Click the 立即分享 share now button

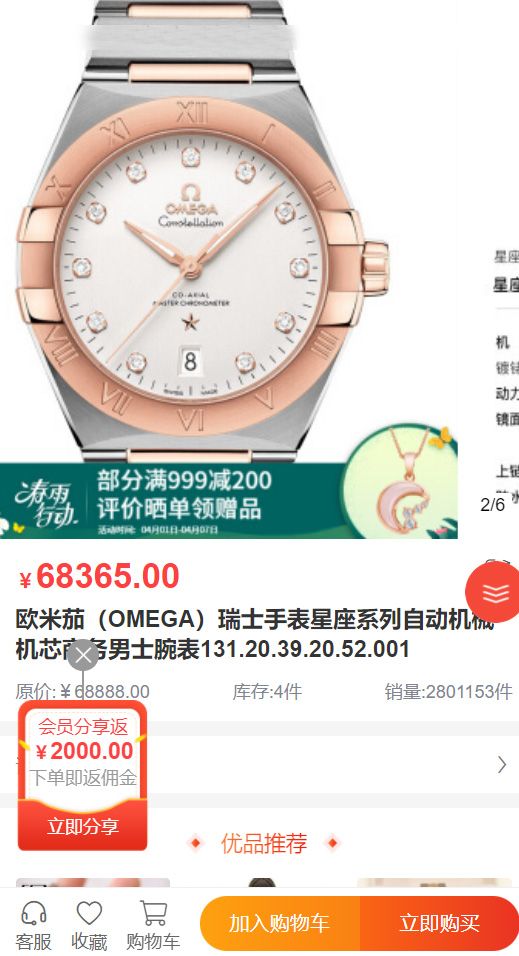pyautogui.click(x=83, y=827)
